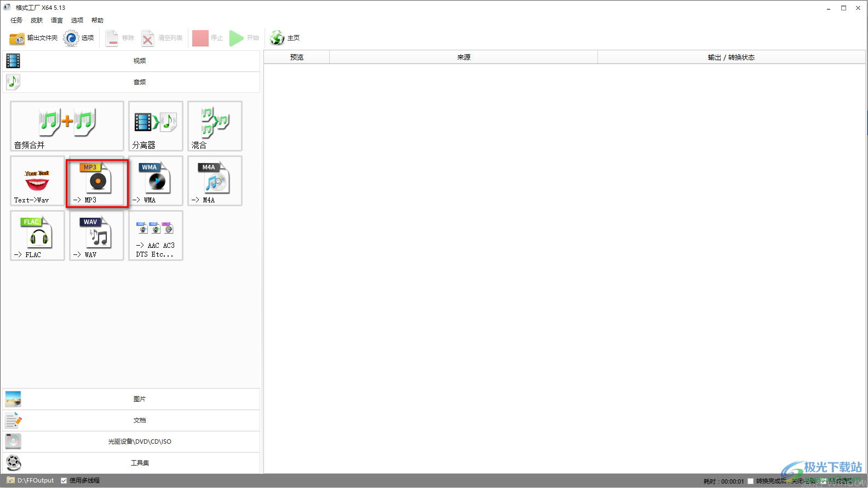Viewport: 868px width, 488px height.
Task: Open the 输出文件夹 output folder
Action: 33,38
